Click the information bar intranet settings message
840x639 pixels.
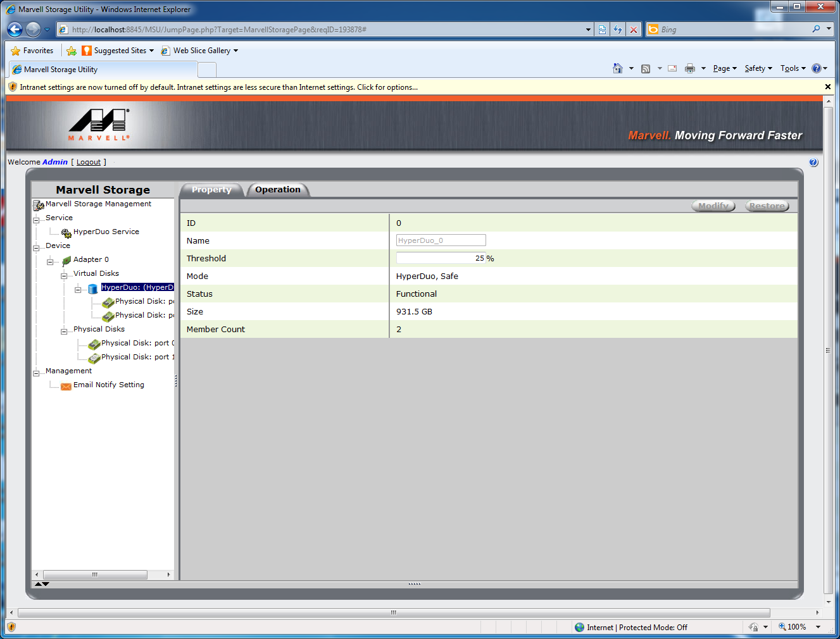[218, 87]
